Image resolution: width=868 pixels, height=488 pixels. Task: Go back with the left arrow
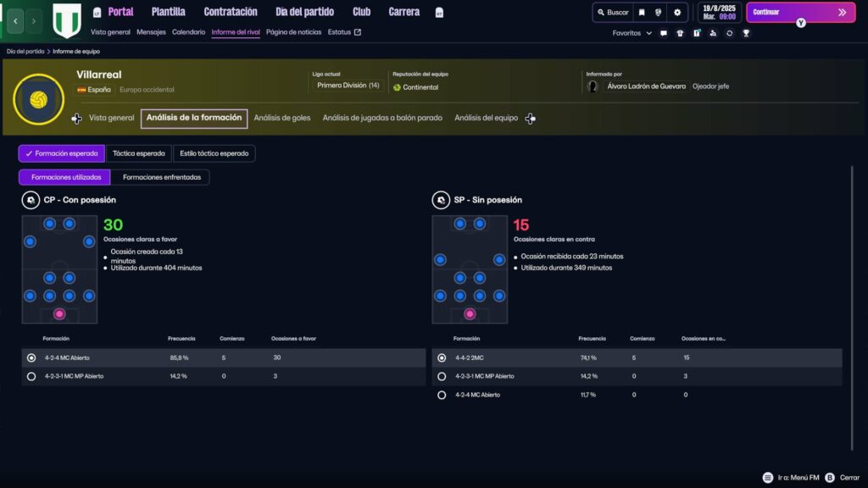[15, 20]
